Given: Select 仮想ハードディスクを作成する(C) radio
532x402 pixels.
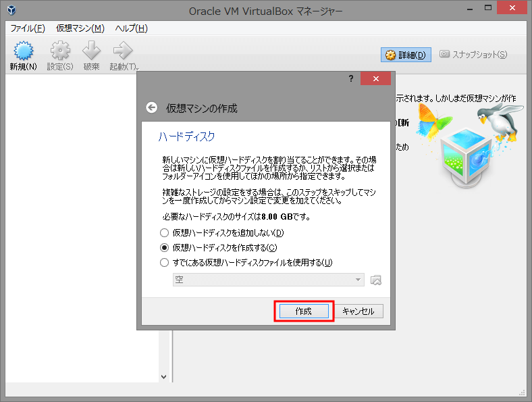Looking at the screenshot, I should point(164,247).
